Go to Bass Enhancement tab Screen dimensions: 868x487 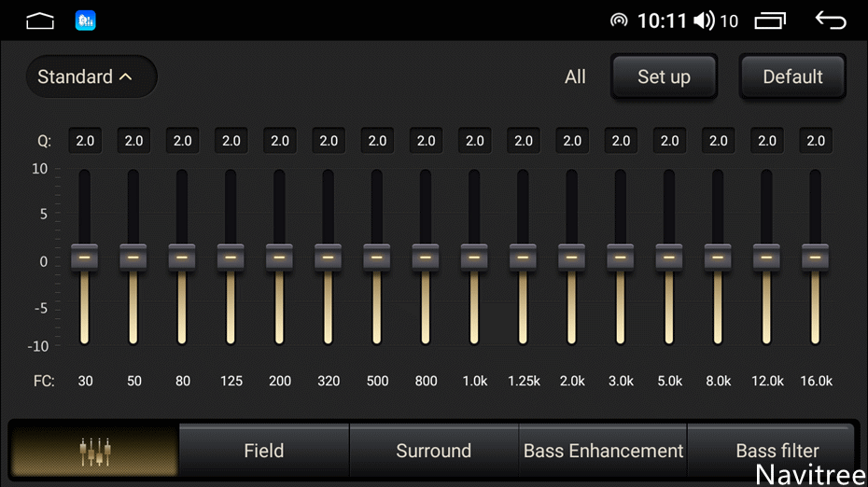tap(603, 451)
